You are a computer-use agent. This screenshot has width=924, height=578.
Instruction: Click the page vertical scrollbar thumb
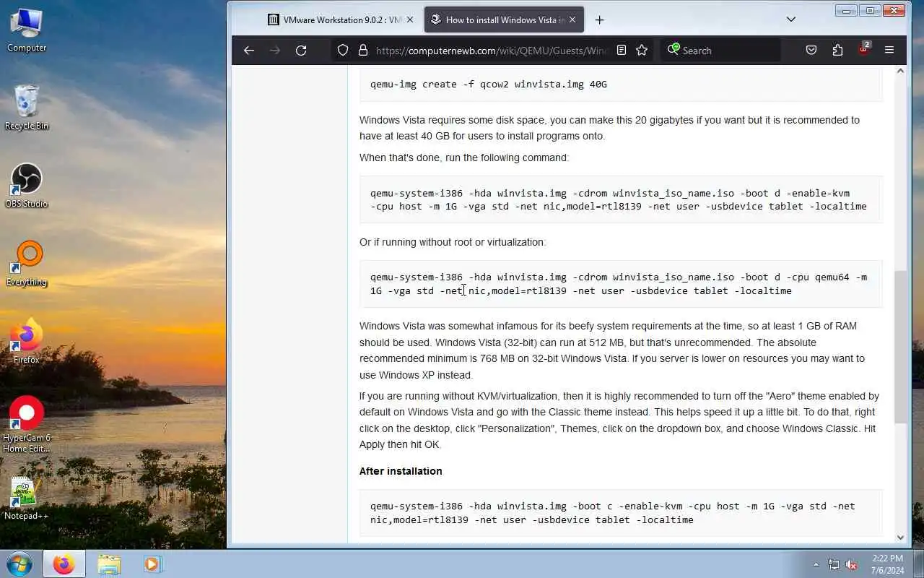pyautogui.click(x=900, y=347)
